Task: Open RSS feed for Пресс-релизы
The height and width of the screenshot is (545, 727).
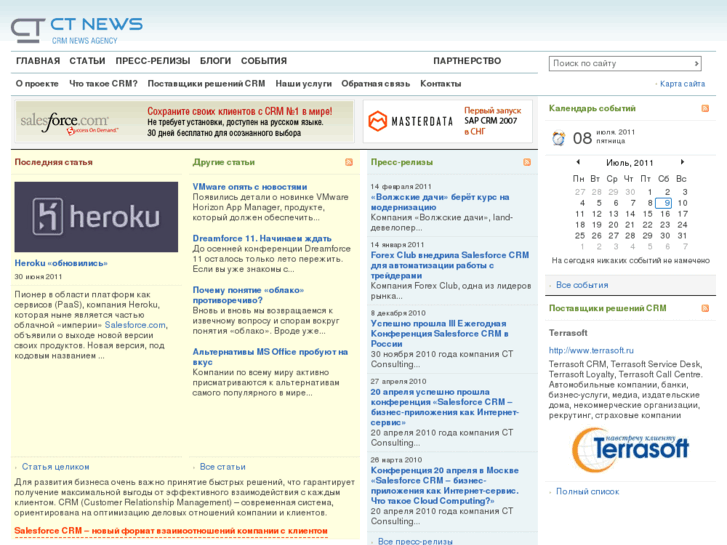Action: [x=527, y=162]
